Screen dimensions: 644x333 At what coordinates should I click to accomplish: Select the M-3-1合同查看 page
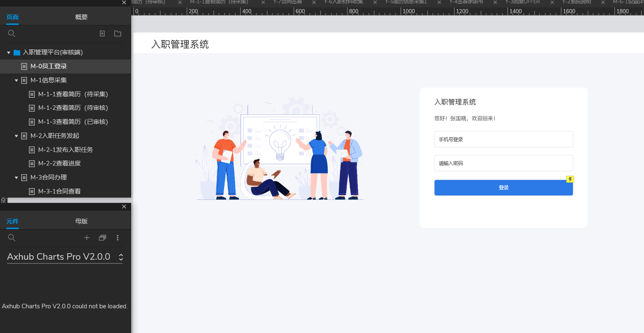(x=65, y=191)
